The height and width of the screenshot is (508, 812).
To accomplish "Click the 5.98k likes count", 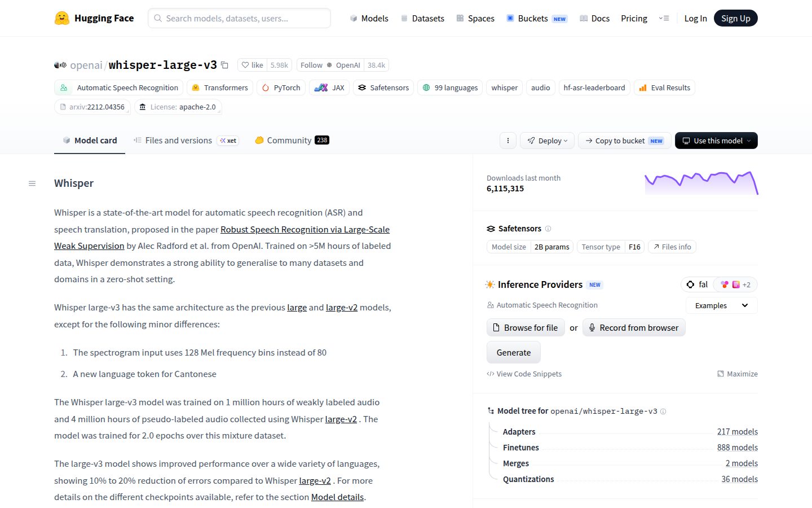I will [x=279, y=65].
